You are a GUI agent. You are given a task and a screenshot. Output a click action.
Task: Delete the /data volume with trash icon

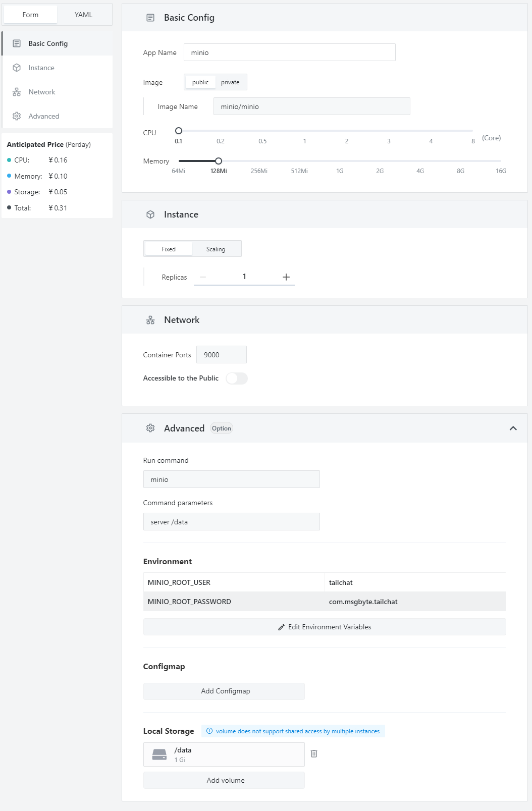click(314, 753)
